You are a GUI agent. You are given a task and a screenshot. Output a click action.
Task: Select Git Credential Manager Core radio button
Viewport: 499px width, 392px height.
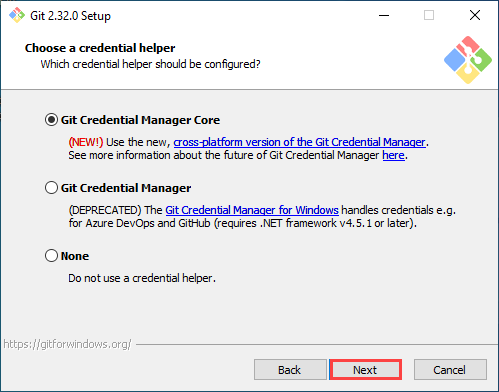(51, 120)
